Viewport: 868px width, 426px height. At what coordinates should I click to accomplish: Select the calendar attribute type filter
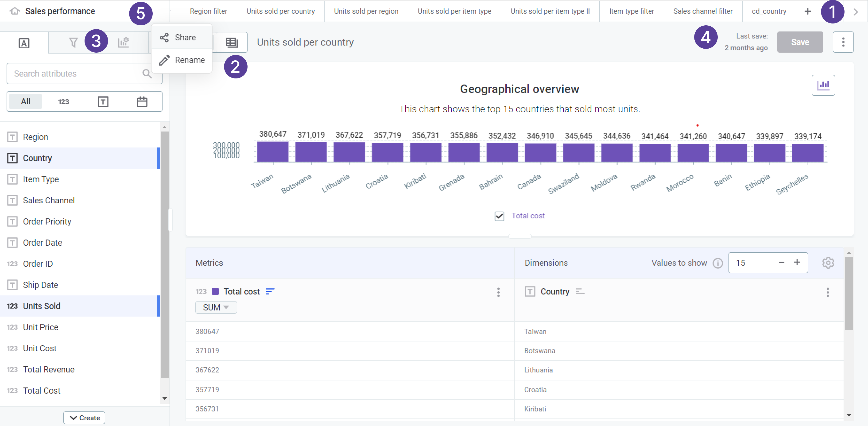tap(142, 101)
